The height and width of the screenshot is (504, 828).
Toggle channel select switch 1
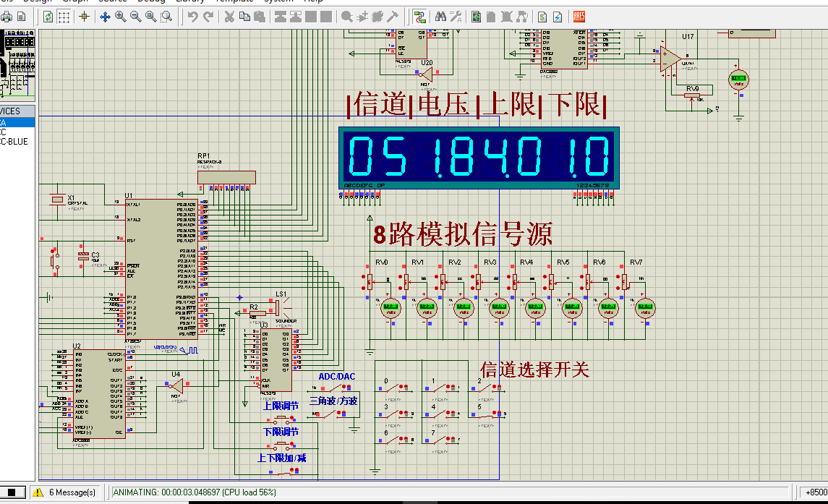pos(441,389)
